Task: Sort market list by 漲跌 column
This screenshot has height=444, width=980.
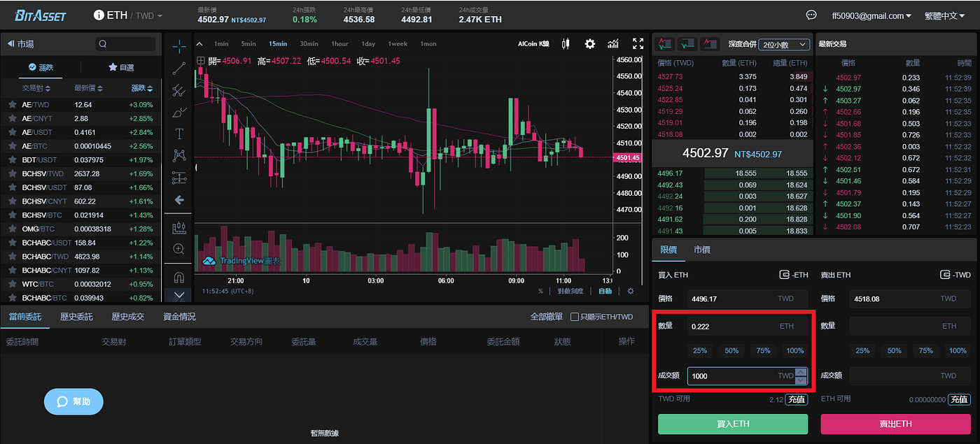Action: click(141, 88)
